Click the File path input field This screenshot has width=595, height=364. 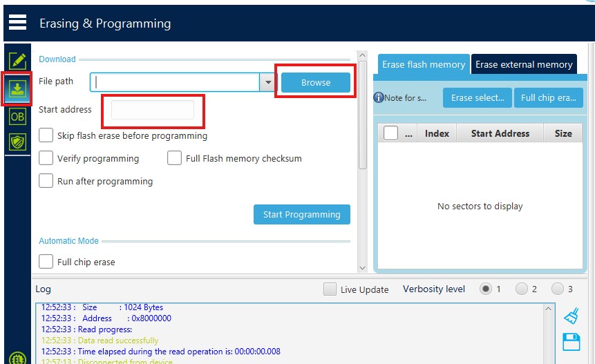(175, 82)
